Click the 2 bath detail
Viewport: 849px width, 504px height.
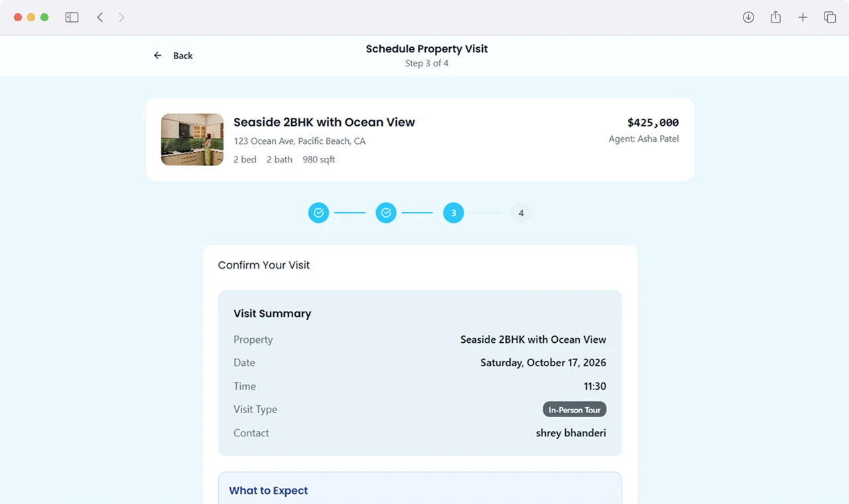coord(279,160)
